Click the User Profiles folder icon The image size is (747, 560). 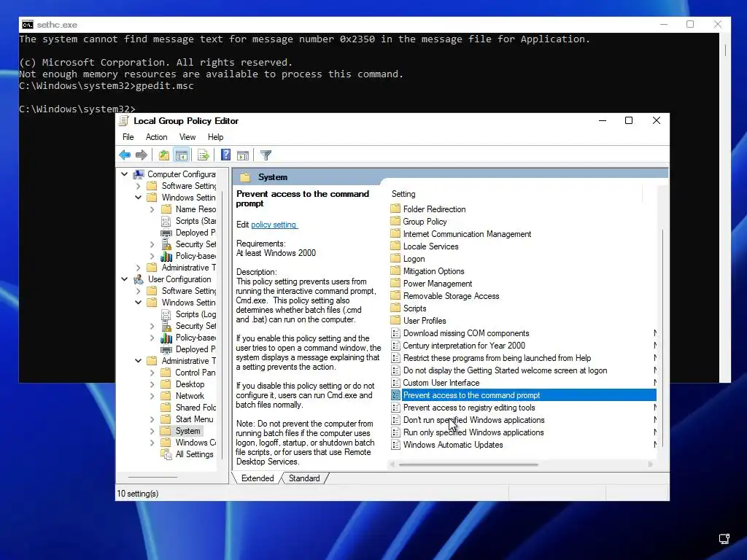point(395,320)
